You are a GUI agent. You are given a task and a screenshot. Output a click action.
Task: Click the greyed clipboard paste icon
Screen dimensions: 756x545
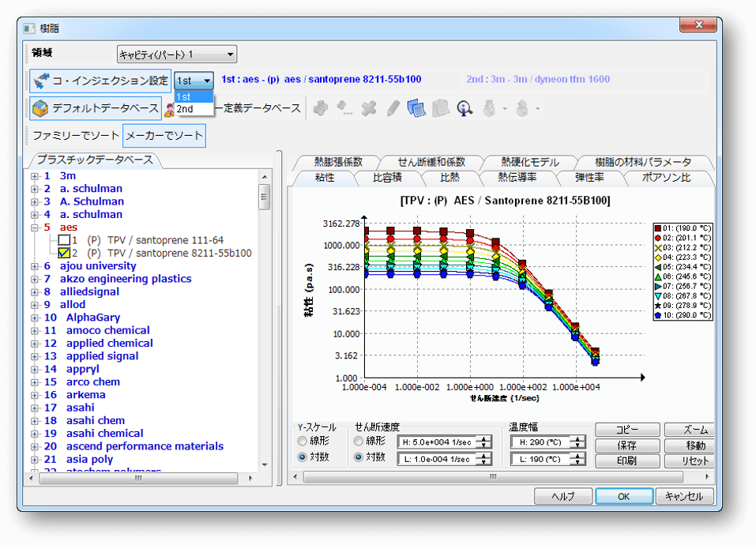click(x=441, y=108)
